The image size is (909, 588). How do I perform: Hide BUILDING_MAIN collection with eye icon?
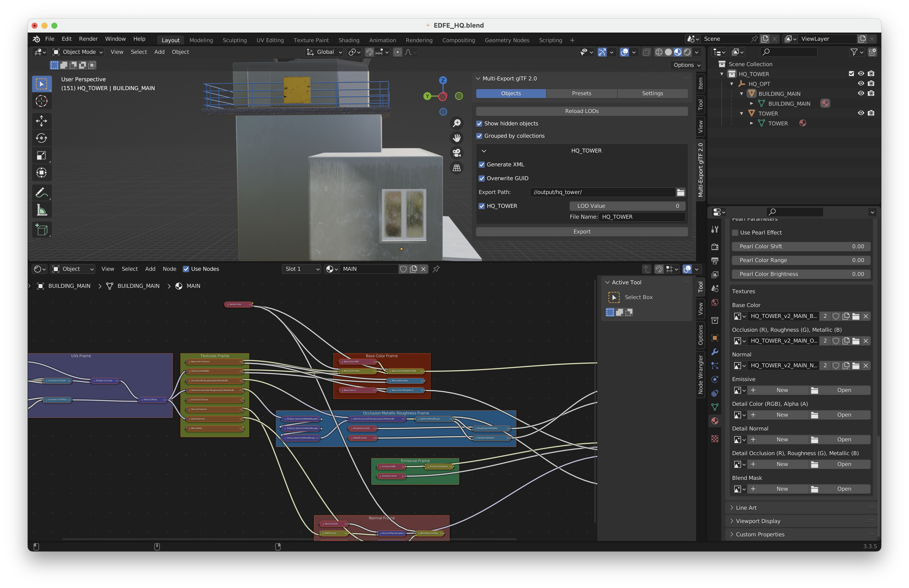(861, 94)
